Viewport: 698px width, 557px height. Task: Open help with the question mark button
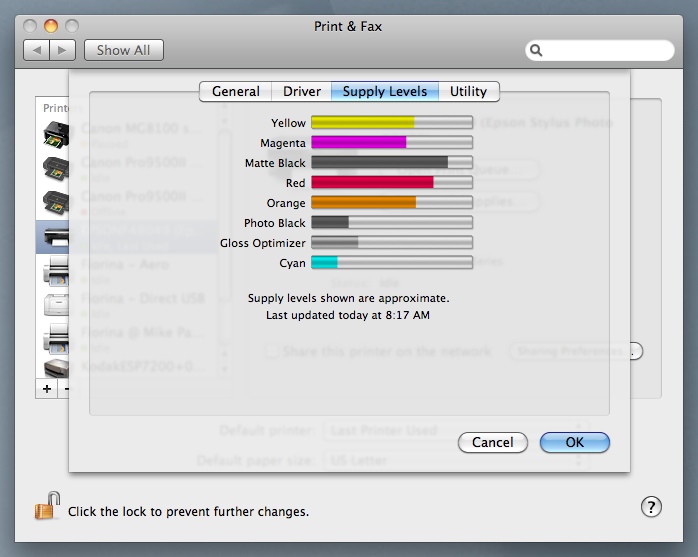tap(650, 507)
